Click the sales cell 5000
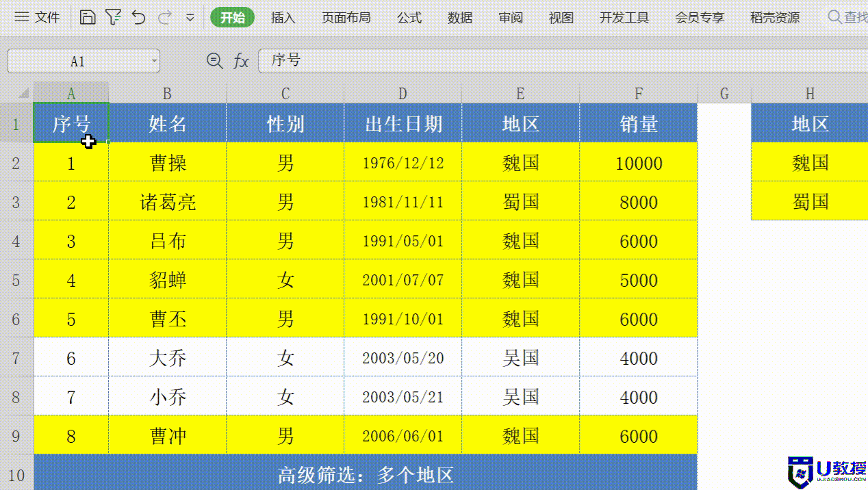868x490 pixels. click(639, 279)
